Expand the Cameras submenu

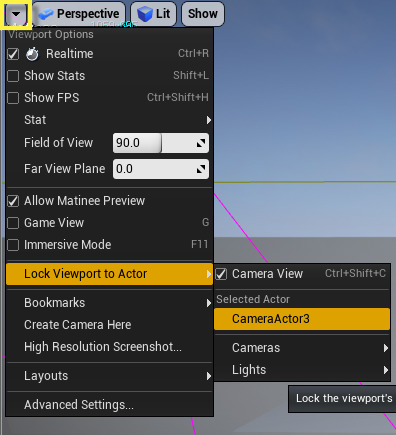pyautogui.click(x=302, y=348)
